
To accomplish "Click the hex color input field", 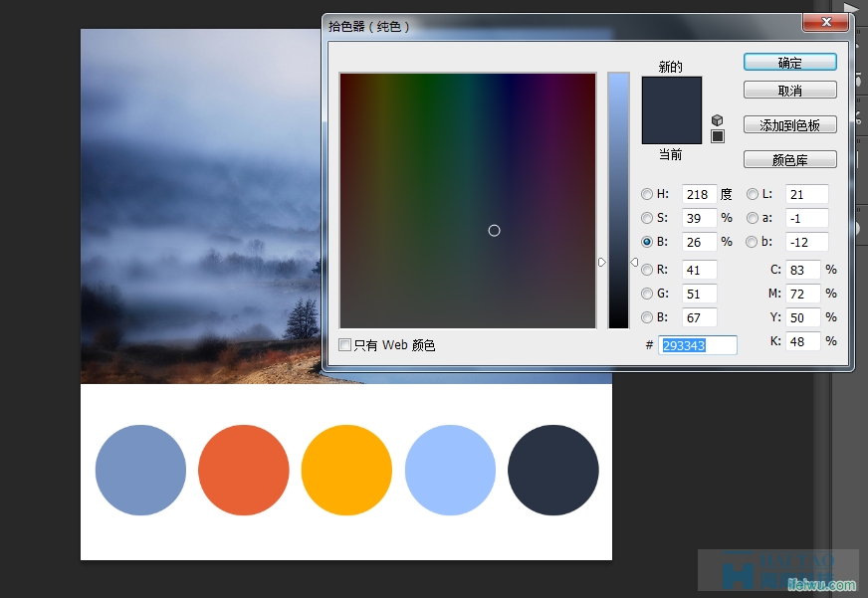I will pyautogui.click(x=698, y=345).
